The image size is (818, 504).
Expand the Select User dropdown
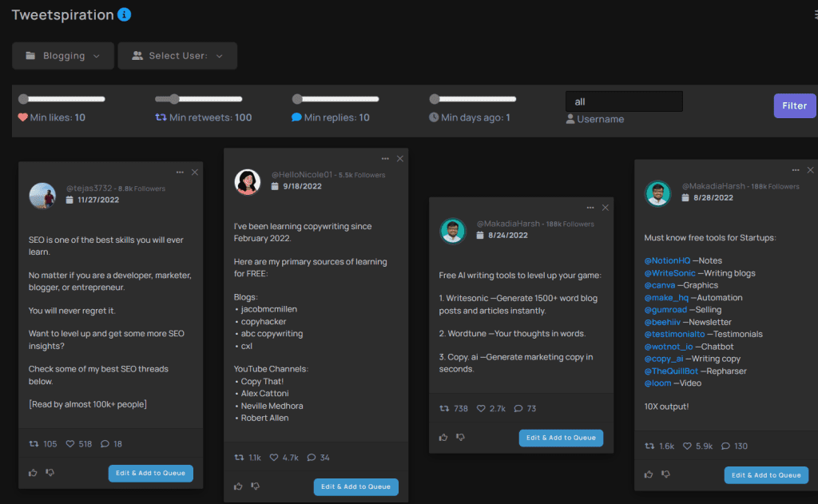[x=177, y=56]
